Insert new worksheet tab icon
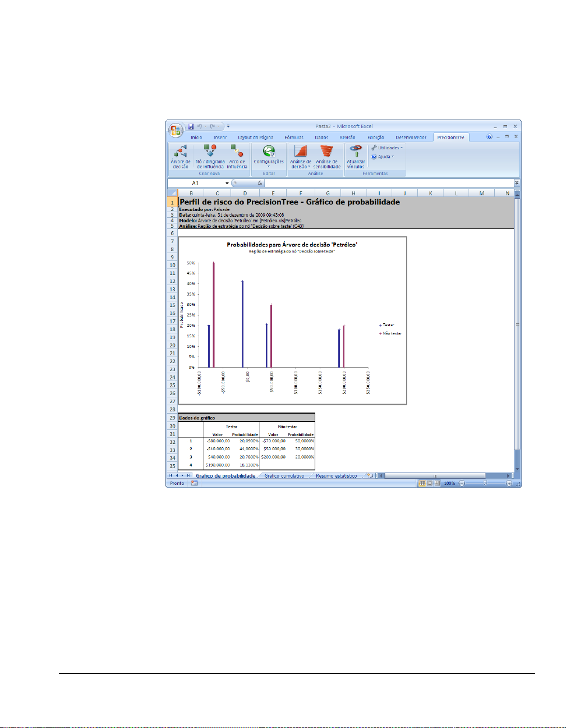566x728 pixels. pos(370,475)
